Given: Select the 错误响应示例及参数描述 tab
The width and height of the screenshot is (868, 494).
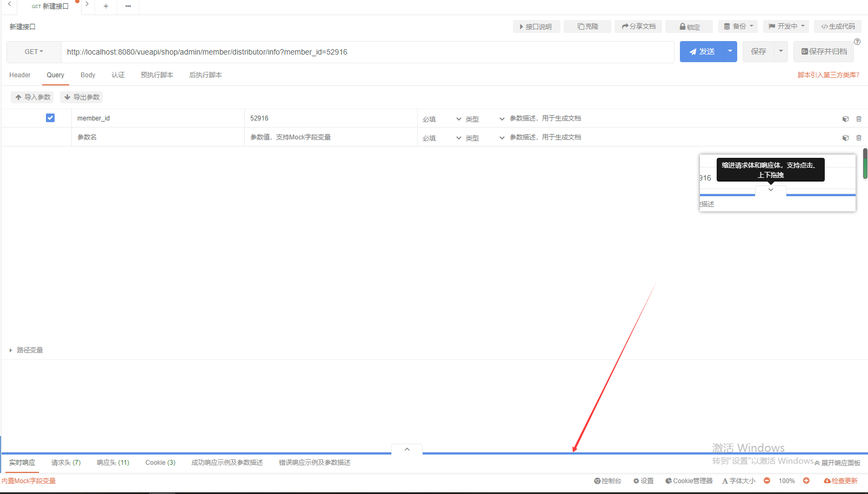Looking at the screenshot, I should coord(315,463).
